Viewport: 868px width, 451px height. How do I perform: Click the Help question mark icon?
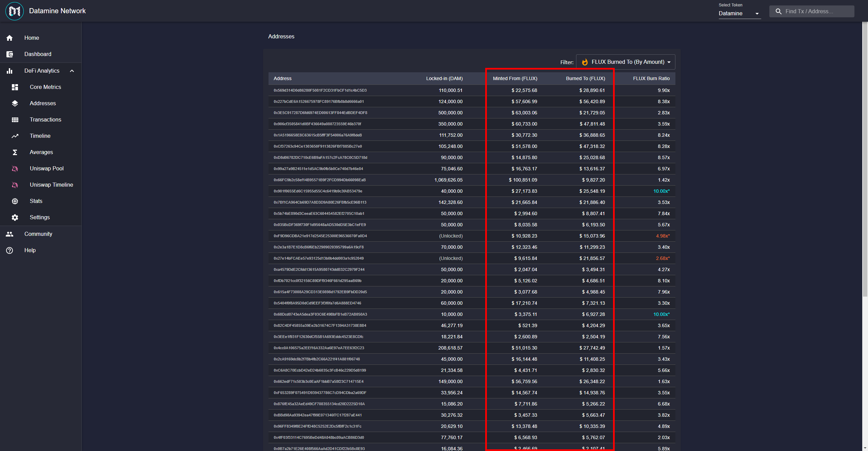coord(9,250)
